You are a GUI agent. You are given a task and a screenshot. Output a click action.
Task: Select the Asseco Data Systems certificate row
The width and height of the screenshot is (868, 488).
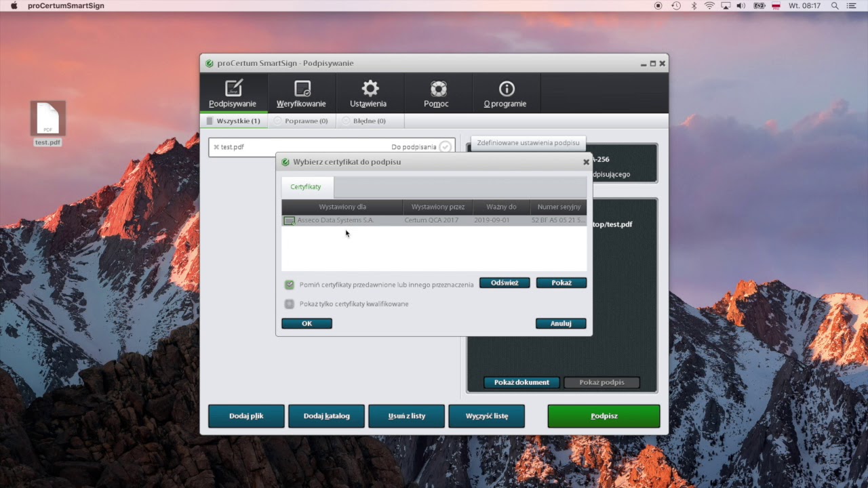tap(434, 220)
